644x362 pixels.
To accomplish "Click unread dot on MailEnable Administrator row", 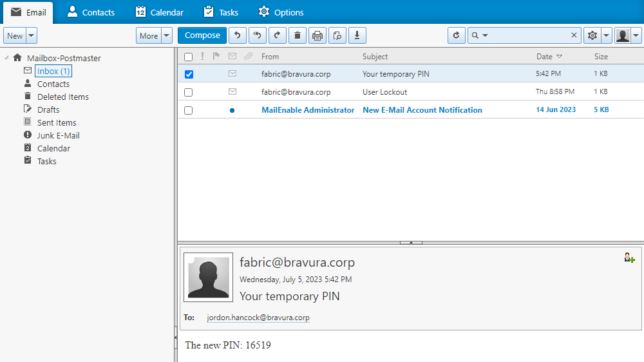I will [232, 110].
